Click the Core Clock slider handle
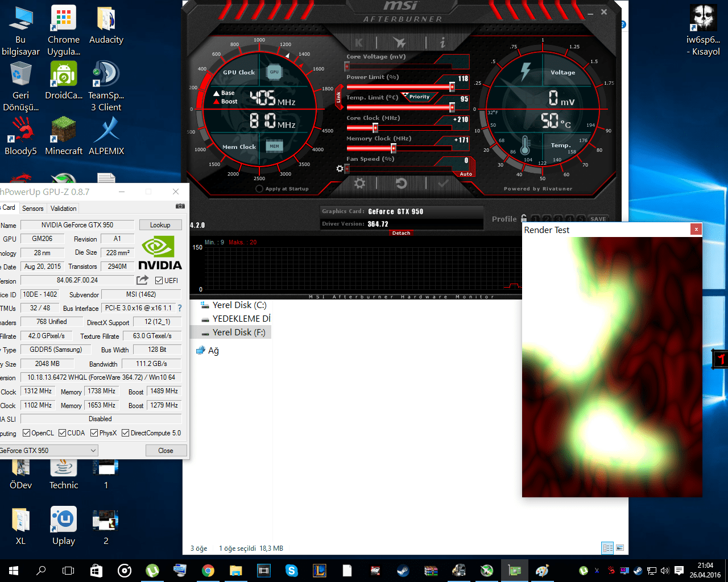728x582 pixels. (375, 128)
